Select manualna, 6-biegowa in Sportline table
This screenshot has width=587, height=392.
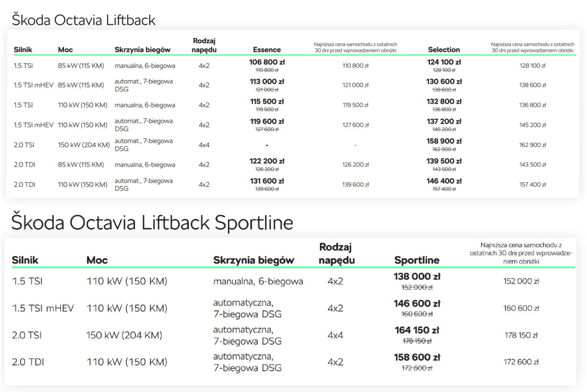coord(258,282)
